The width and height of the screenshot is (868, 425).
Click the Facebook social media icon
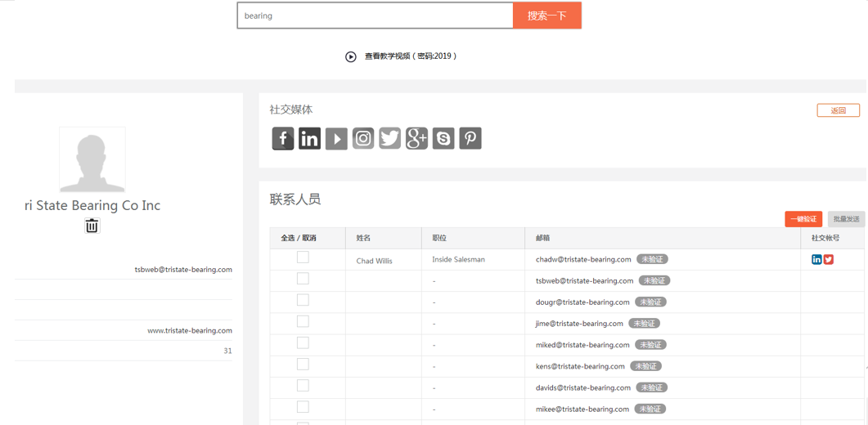[283, 138]
